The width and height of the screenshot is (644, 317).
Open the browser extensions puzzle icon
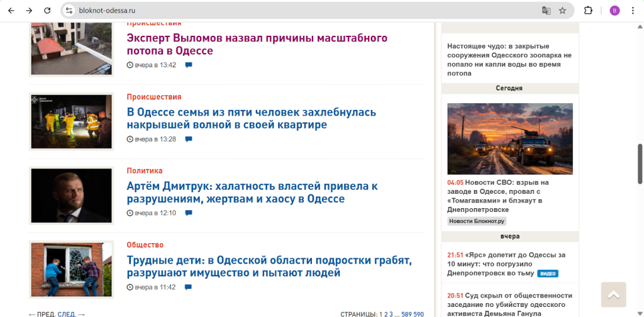pyautogui.click(x=589, y=11)
